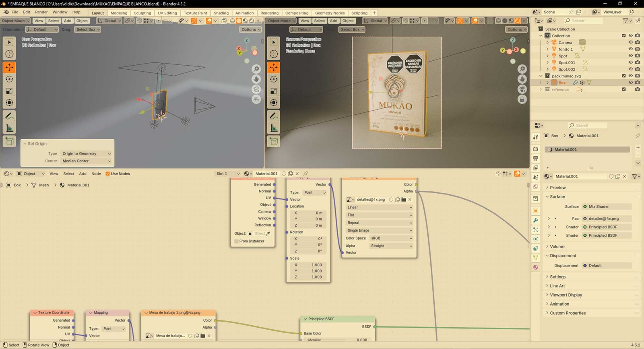
Task: Unlink detalles@4x.png image with X icon
Action: tap(410, 200)
